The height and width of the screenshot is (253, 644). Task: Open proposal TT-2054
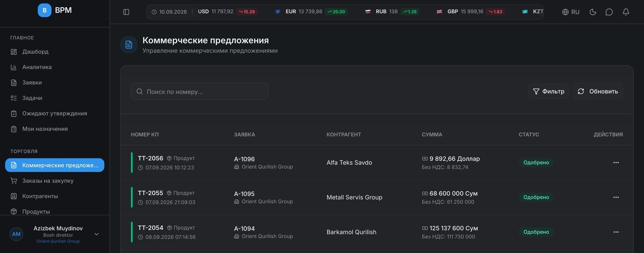[x=150, y=228]
